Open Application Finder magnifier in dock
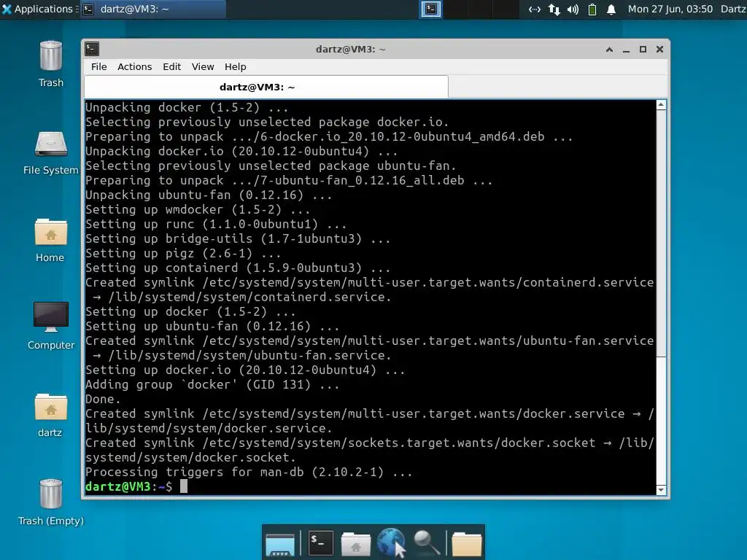747x560 pixels. click(x=427, y=542)
